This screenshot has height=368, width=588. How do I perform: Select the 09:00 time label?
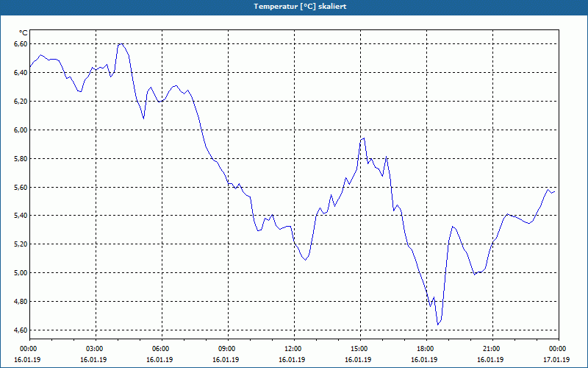click(x=227, y=349)
